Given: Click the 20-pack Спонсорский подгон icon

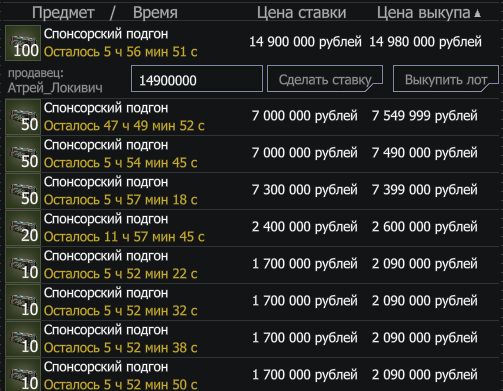Looking at the screenshot, I should click(23, 228).
